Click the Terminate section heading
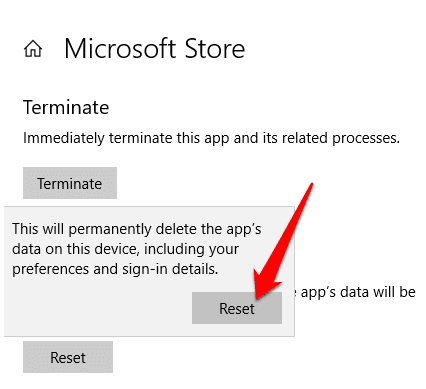 [66, 107]
